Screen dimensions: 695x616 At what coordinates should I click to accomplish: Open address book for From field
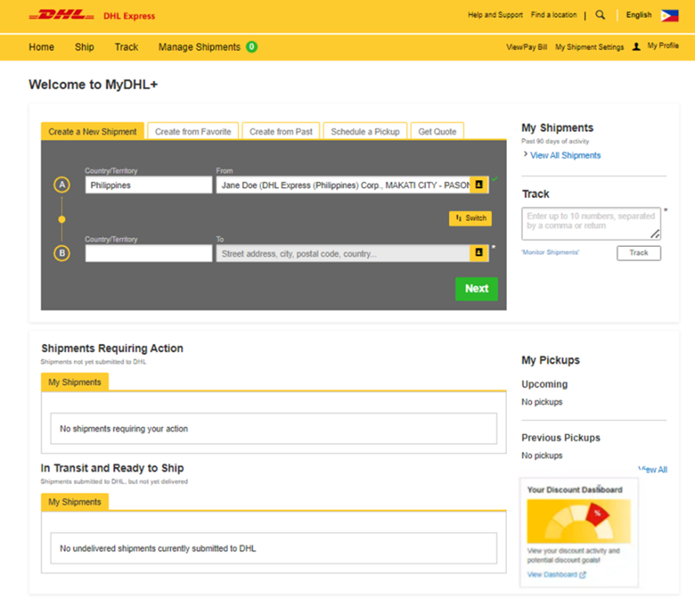[480, 184]
